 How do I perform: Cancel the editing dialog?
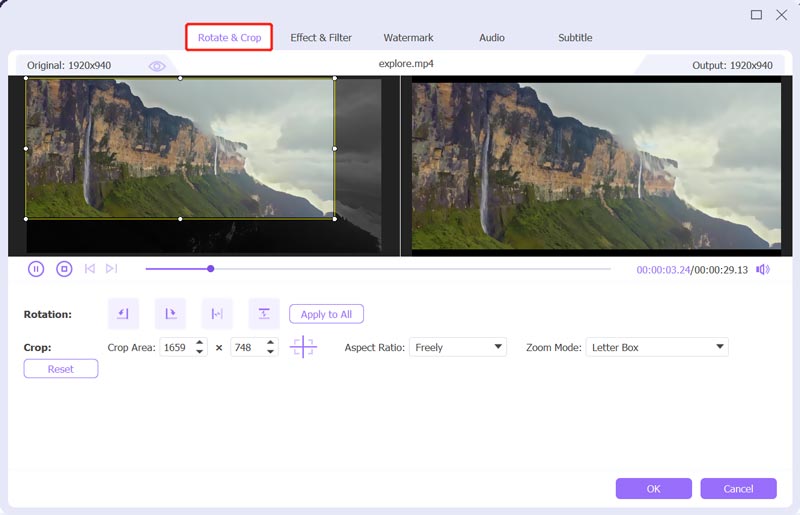738,488
